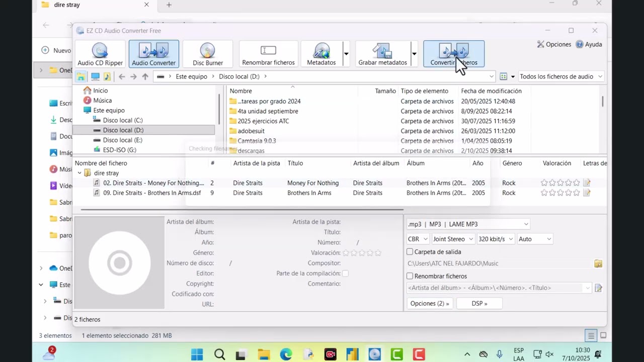Click the Opciones (2) » button

click(429, 303)
